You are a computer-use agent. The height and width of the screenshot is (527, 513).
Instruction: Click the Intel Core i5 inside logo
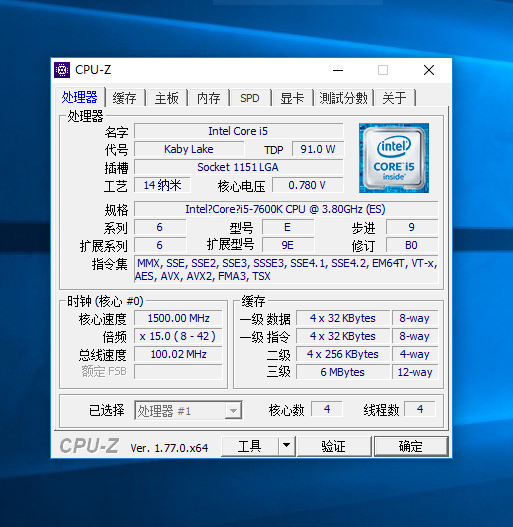coord(394,158)
